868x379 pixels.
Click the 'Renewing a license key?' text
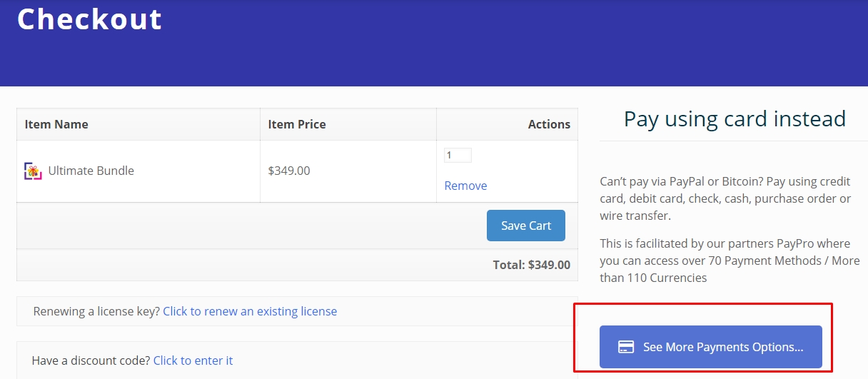96,311
